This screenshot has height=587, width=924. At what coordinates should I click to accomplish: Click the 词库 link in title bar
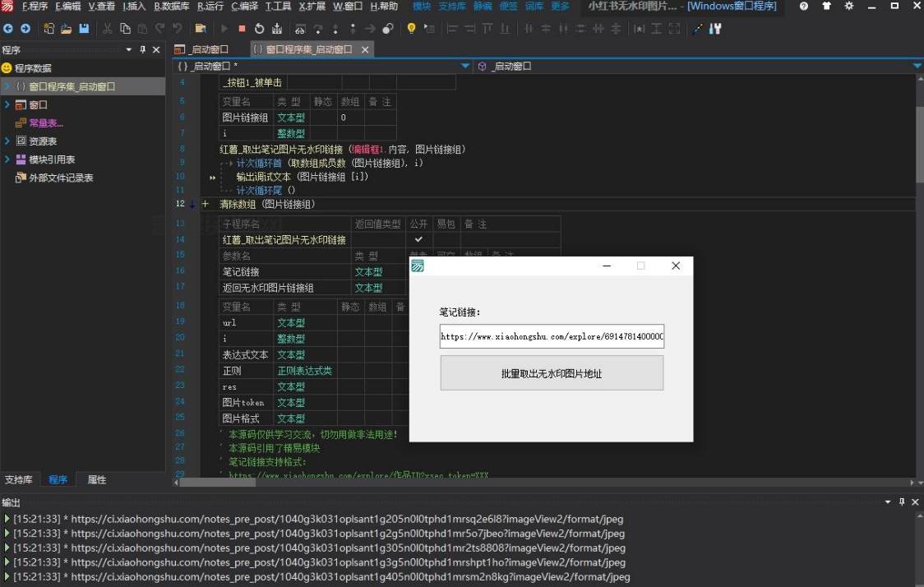click(x=534, y=6)
